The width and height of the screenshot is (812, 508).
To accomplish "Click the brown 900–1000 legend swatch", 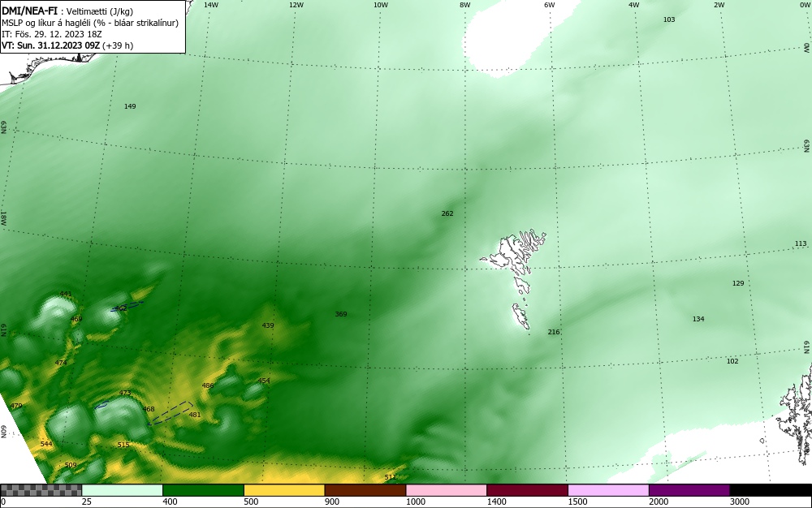I will pos(365,490).
